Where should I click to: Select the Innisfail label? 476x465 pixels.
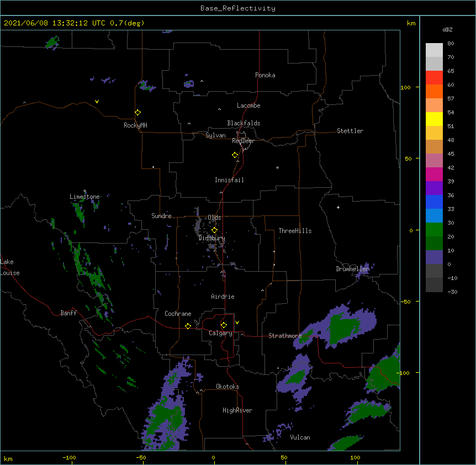tap(229, 180)
